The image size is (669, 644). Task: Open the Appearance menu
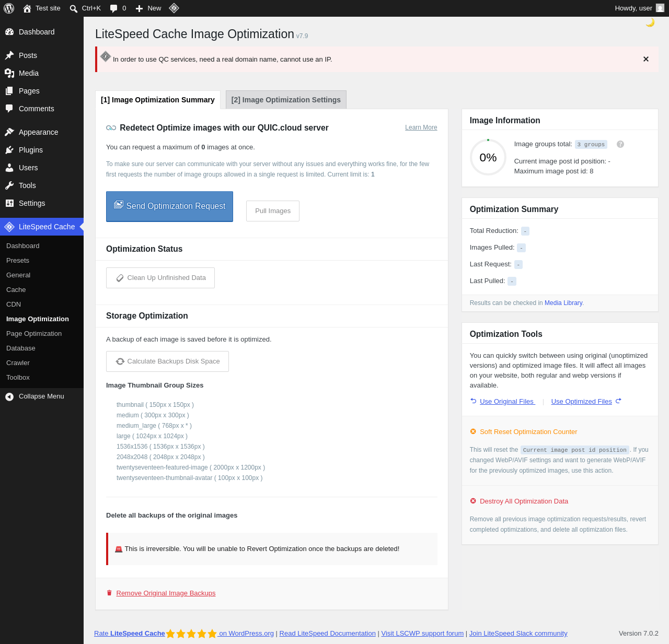[42, 132]
